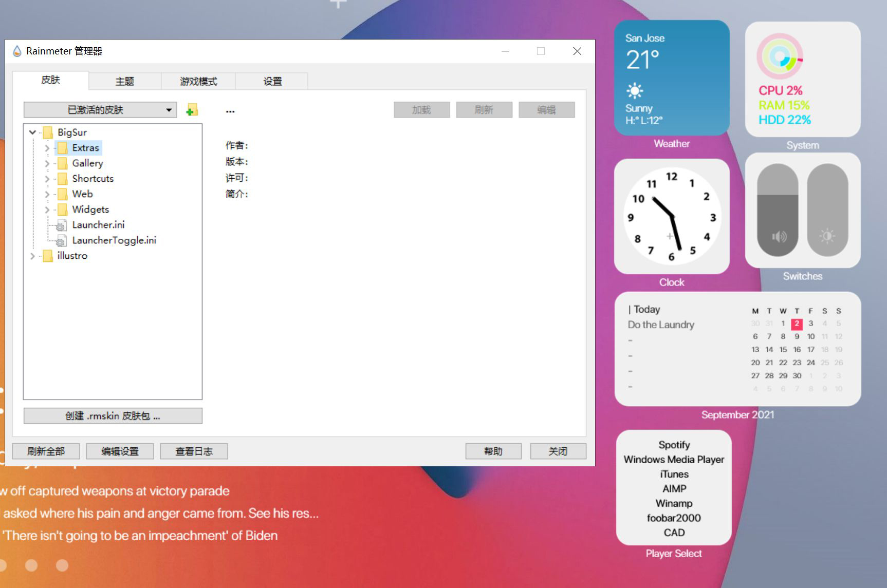Click the Extras folder icon under BigSur

point(62,147)
